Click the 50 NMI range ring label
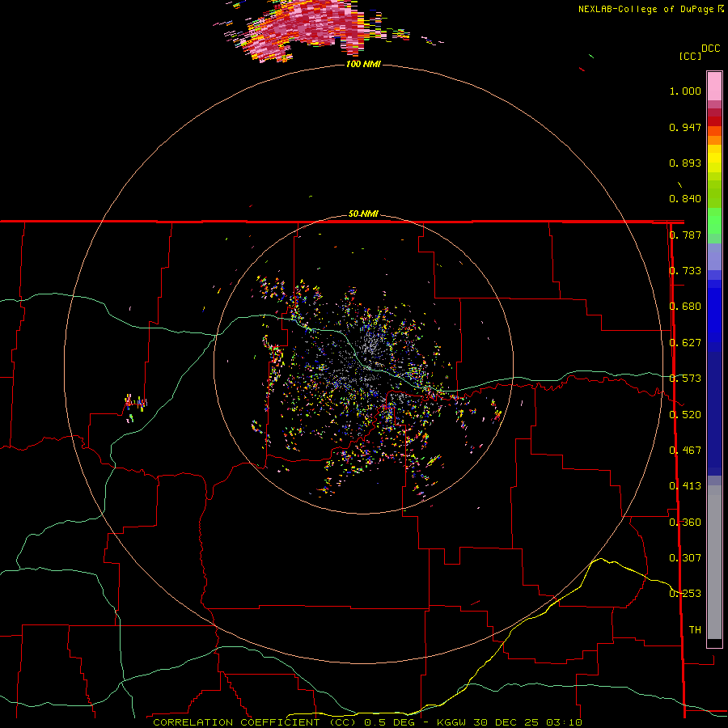Viewport: 728px width, 728px height. point(363,214)
